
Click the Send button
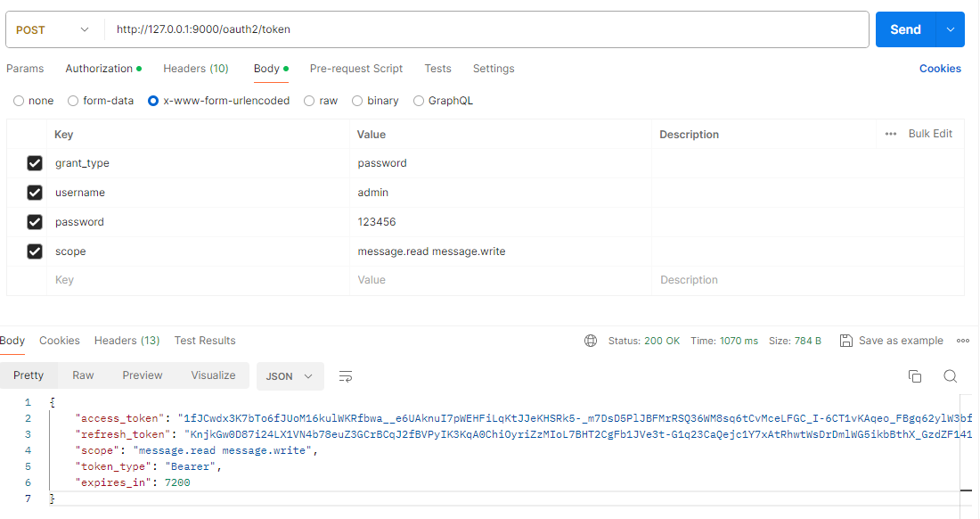(905, 29)
